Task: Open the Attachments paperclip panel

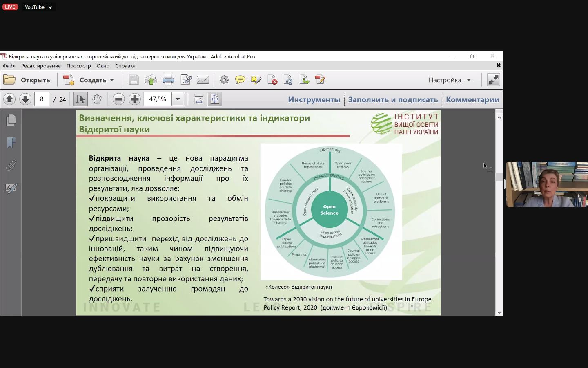Action: coord(11,165)
